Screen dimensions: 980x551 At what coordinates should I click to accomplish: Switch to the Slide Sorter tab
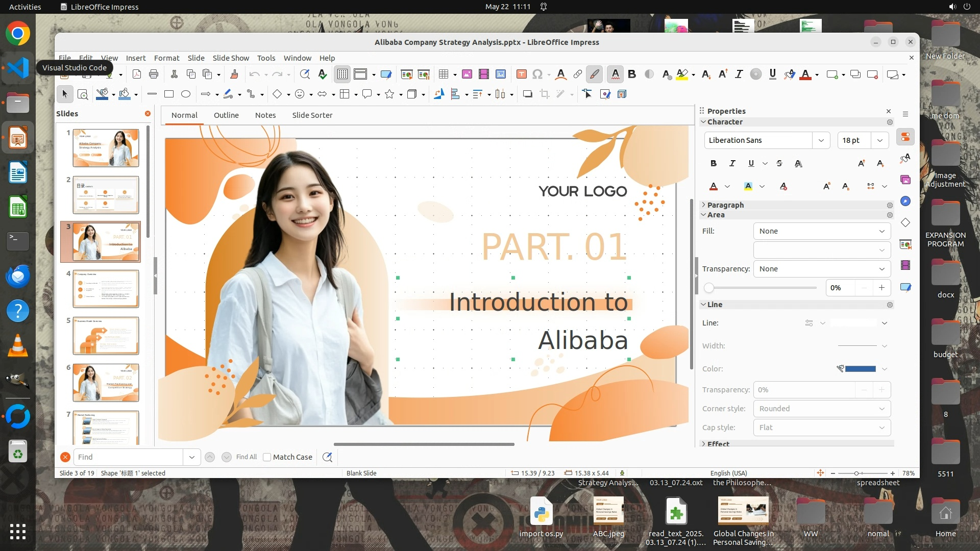(x=312, y=115)
